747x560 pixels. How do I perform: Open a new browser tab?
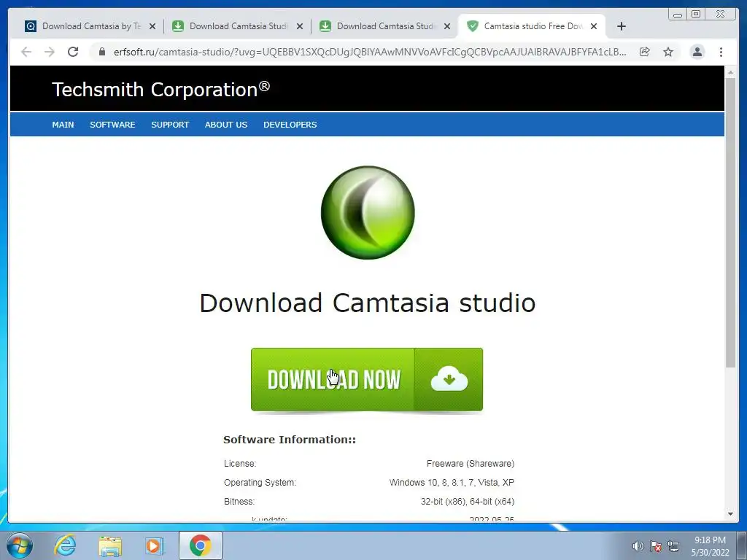pyautogui.click(x=622, y=27)
